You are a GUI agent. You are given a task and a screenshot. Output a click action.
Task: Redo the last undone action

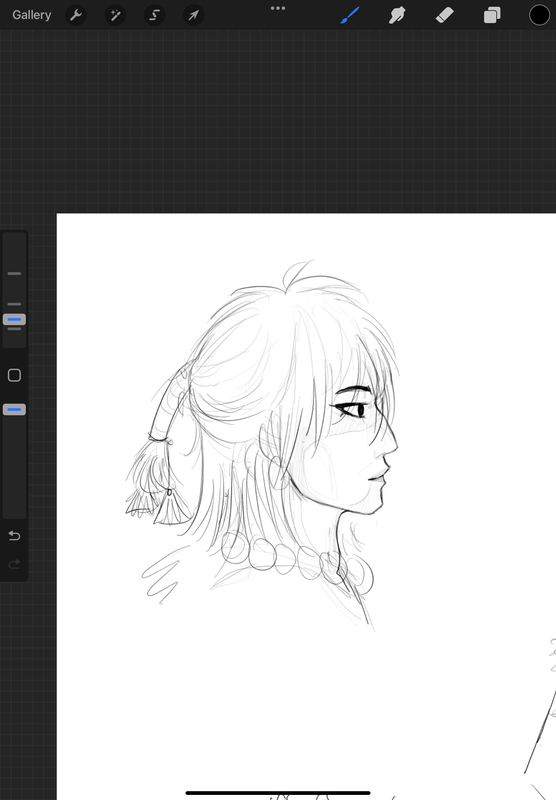14,564
